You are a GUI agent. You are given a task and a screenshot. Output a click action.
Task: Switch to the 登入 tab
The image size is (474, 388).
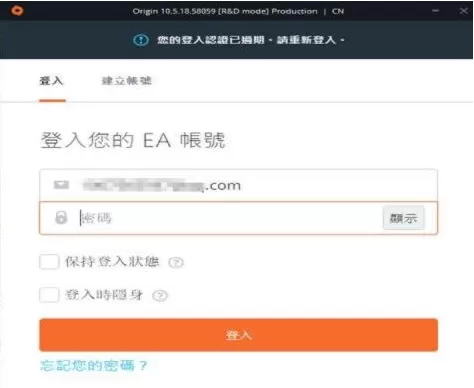[x=52, y=81]
